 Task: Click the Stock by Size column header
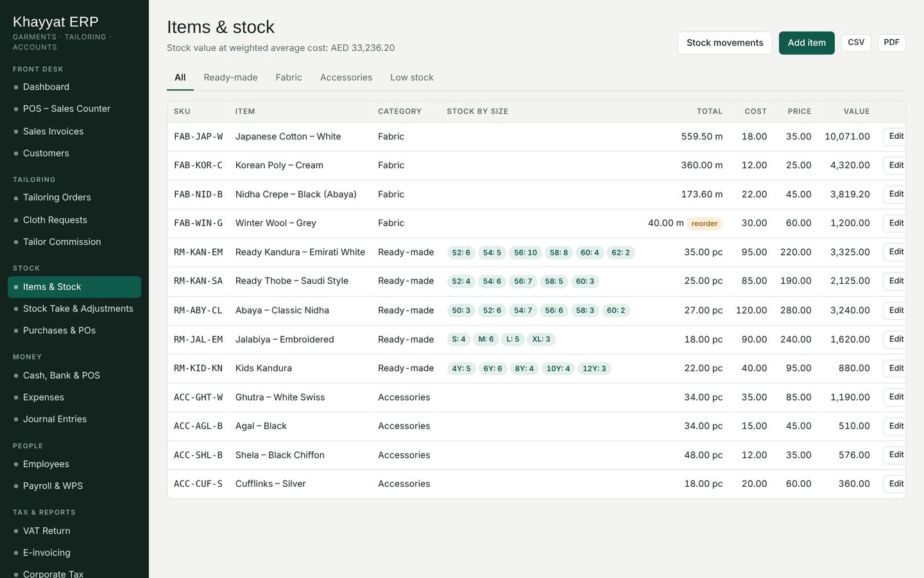click(477, 111)
